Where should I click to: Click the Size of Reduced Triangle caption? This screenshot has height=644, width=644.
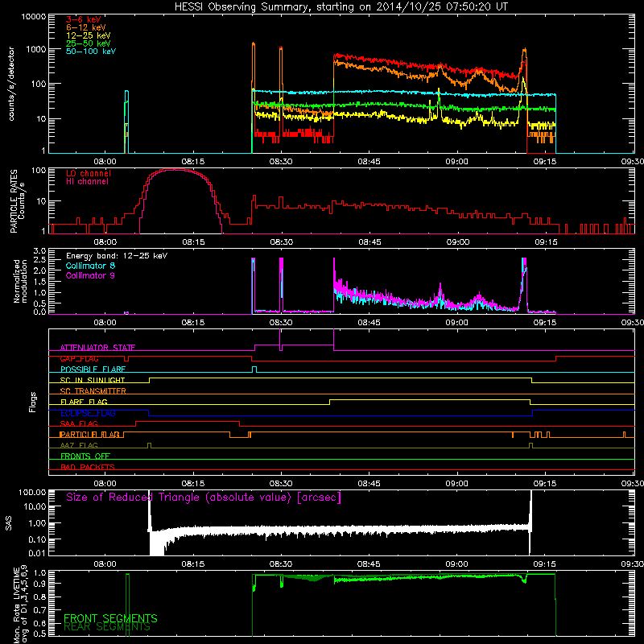[x=204, y=497]
